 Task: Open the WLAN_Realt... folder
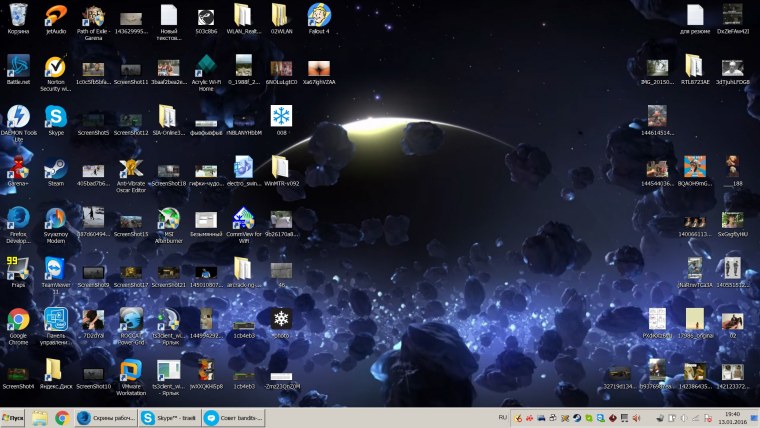click(x=244, y=18)
